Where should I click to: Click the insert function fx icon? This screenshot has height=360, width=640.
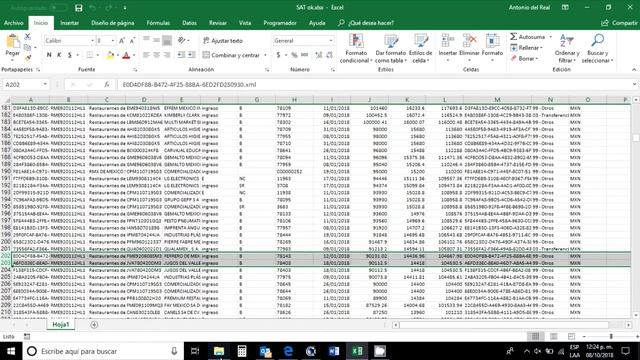tap(107, 84)
